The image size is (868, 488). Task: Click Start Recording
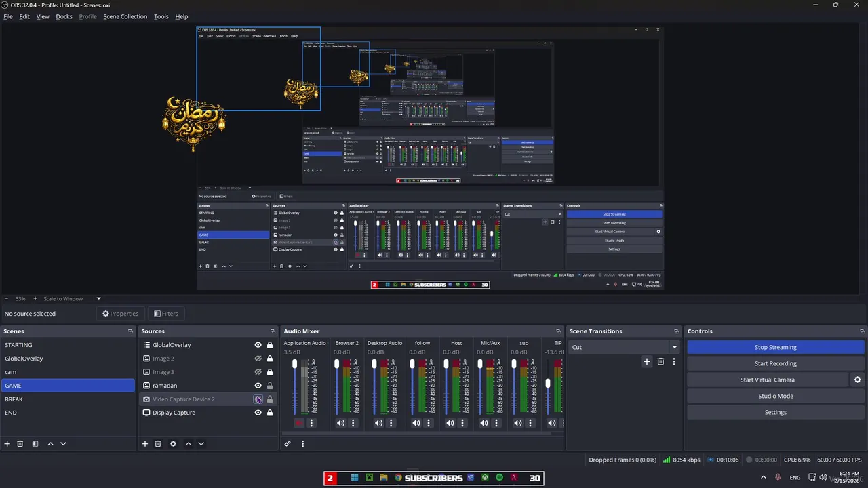pos(776,363)
